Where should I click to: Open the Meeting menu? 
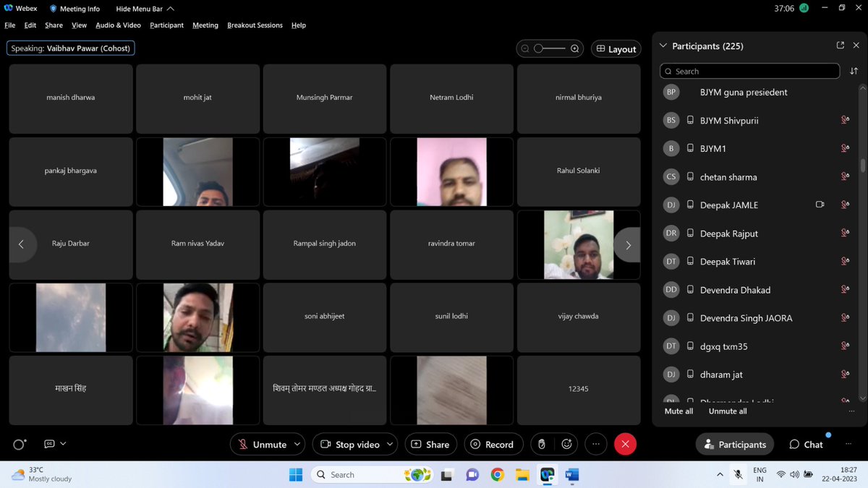coord(205,25)
